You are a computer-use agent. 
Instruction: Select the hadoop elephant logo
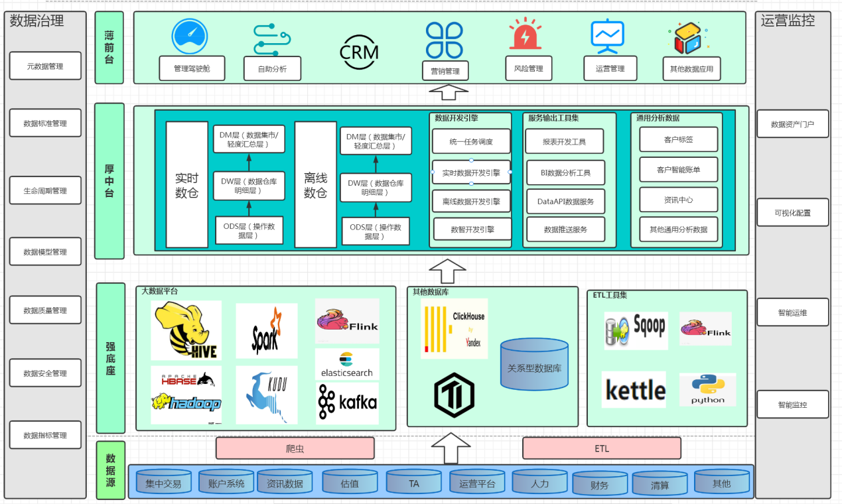tap(186, 402)
